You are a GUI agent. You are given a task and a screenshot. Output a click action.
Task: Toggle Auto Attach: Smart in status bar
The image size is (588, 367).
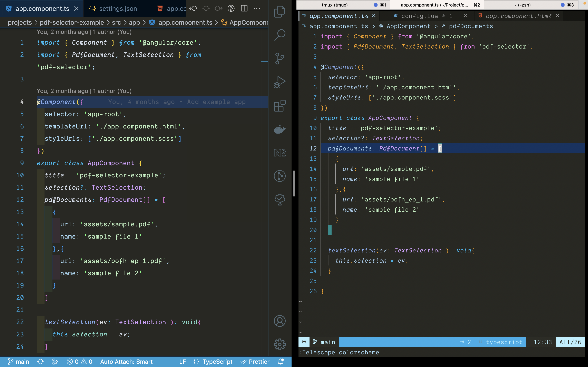click(x=126, y=362)
